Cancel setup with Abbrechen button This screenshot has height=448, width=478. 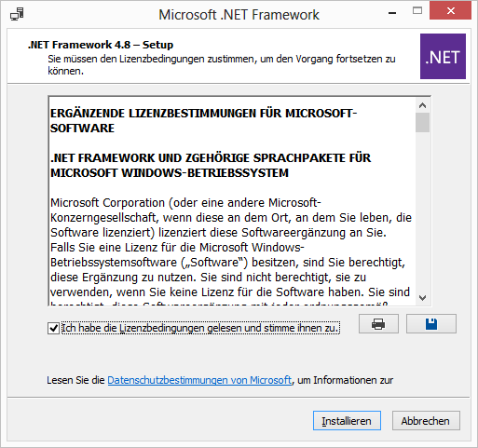tap(426, 421)
